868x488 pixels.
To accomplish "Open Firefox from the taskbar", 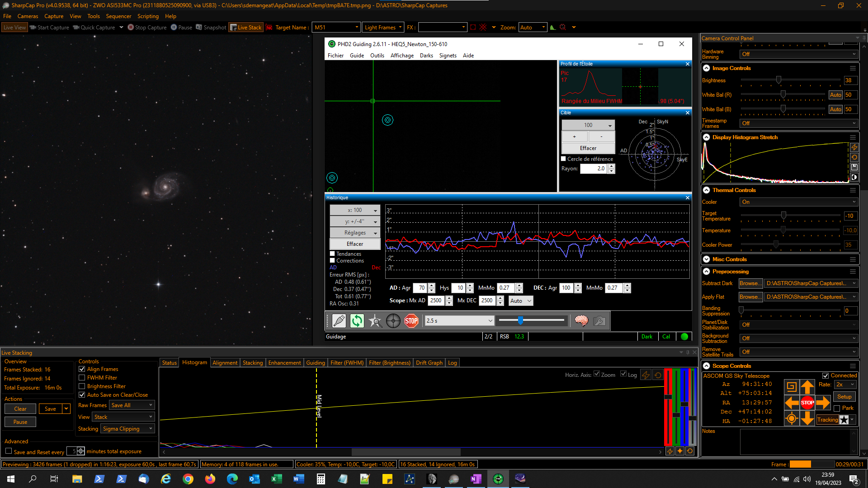I will tap(210, 479).
